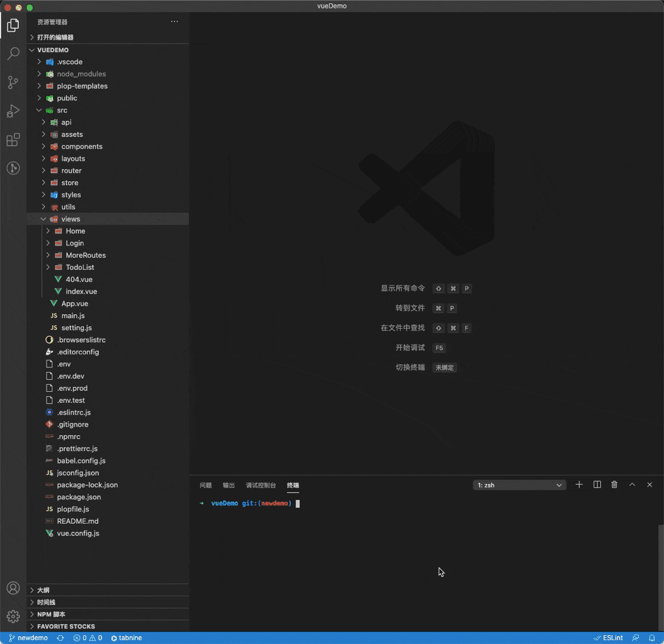Image resolution: width=664 pixels, height=644 pixels.
Task: Split the terminal panel
Action: pyautogui.click(x=597, y=484)
